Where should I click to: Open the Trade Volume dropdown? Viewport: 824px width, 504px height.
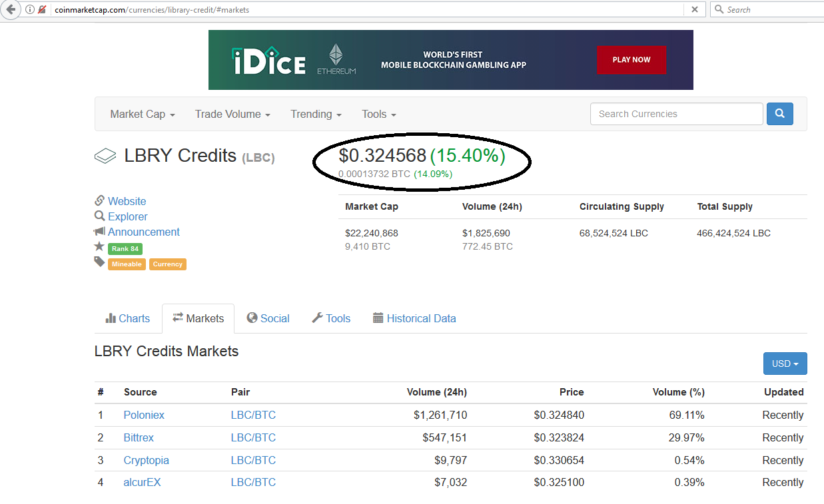click(x=232, y=114)
